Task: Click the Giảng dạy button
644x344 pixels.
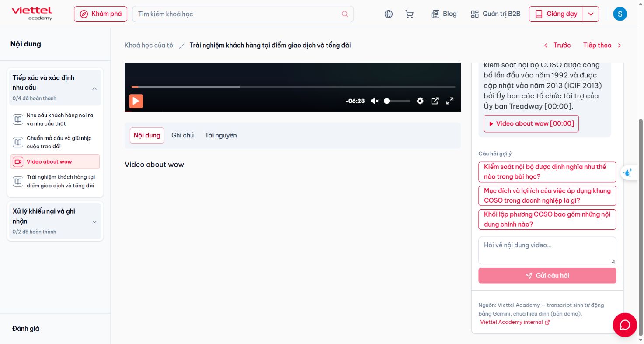Action: [x=556, y=14]
